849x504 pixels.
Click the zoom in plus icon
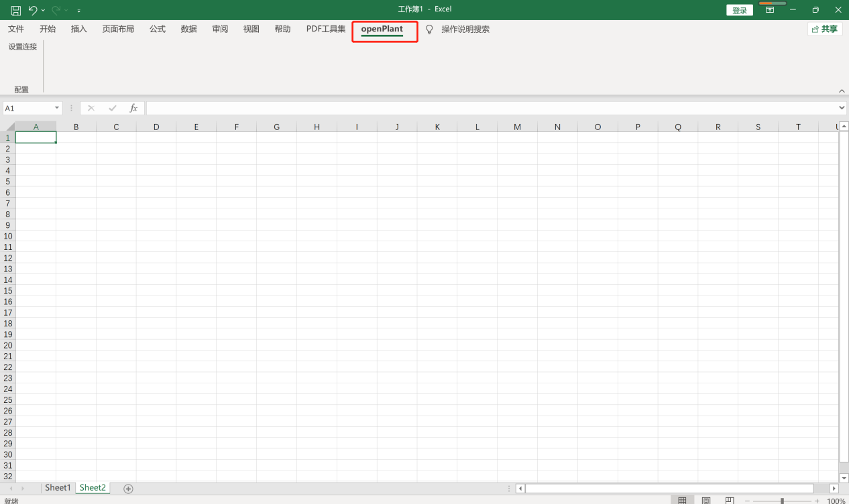[817, 501]
